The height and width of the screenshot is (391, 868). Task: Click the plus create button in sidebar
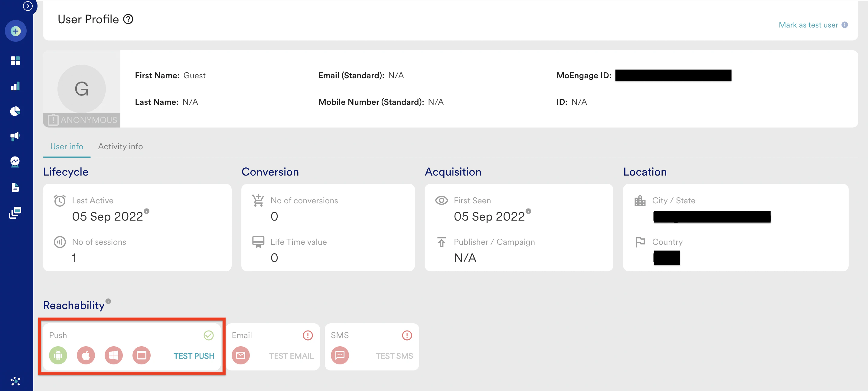(15, 31)
